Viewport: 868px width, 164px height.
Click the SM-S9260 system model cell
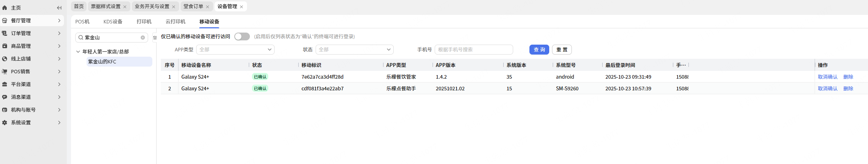coord(567,89)
